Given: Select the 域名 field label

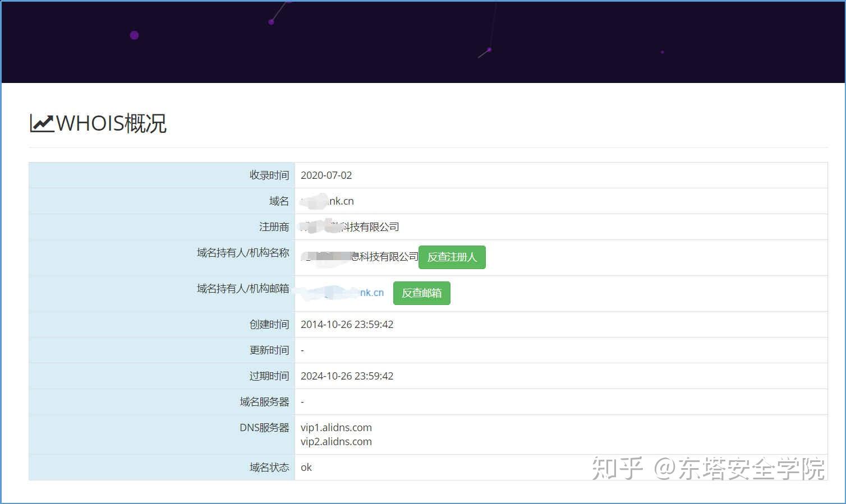Looking at the screenshot, I should (278, 201).
